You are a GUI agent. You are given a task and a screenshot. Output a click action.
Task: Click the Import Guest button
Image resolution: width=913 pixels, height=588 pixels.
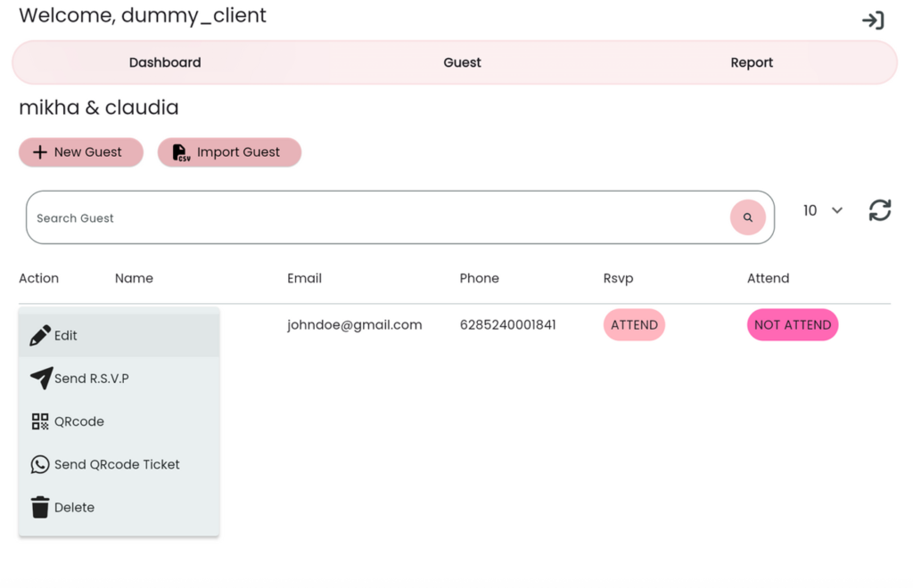coord(229,152)
